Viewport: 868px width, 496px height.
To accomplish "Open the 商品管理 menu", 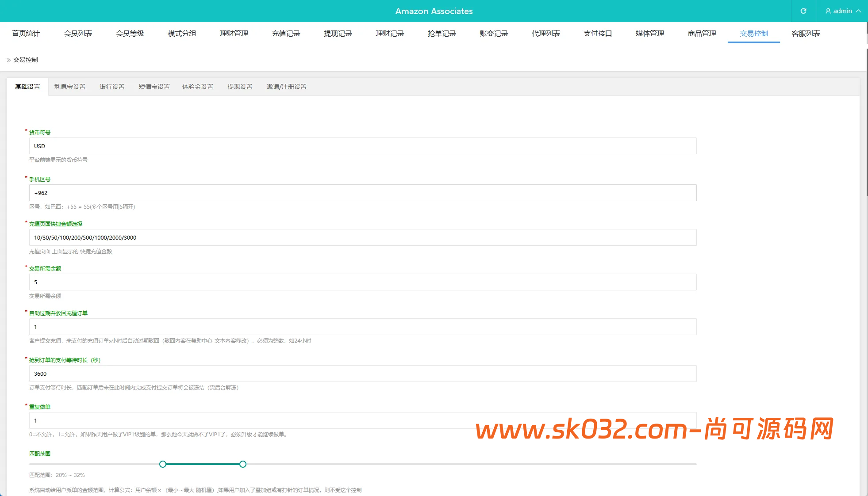I will coord(702,34).
